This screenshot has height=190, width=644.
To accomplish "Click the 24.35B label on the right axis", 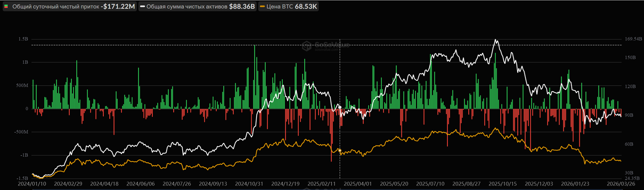I will pos(633,179).
